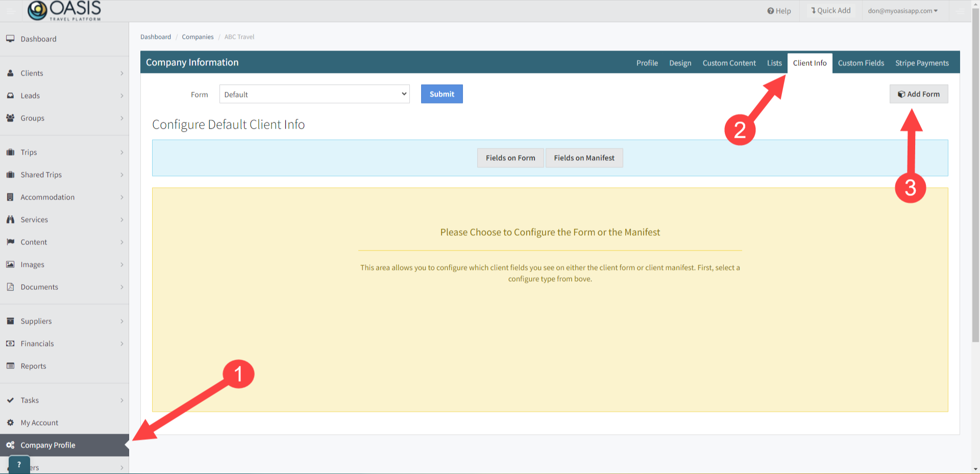The height and width of the screenshot is (474, 980).
Task: Expand the don@myoasisapp.com account menu
Action: click(x=902, y=10)
